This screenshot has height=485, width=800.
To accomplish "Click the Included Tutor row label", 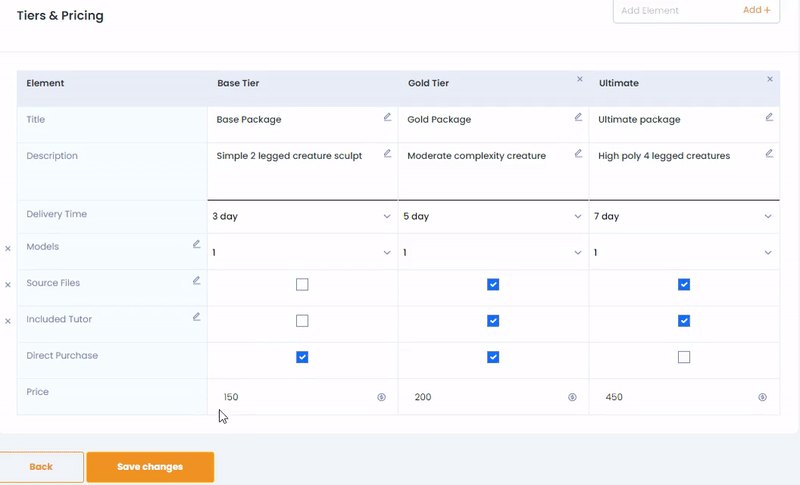I will 59,319.
